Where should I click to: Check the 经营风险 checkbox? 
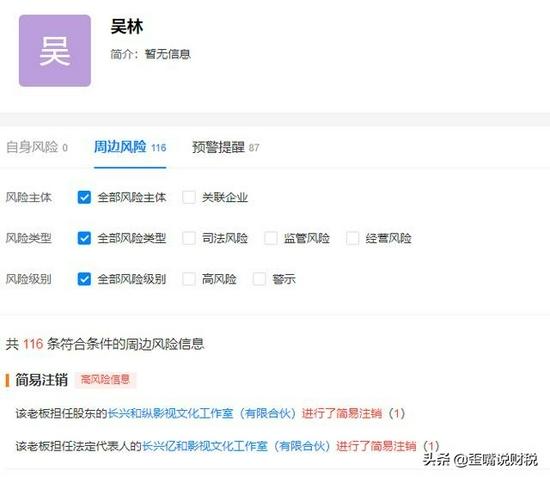point(353,238)
